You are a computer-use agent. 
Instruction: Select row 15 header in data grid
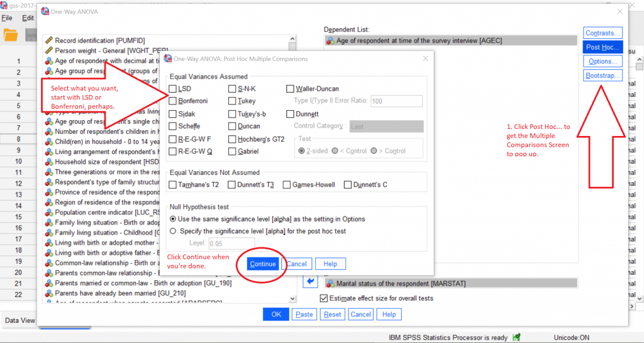click(18, 217)
